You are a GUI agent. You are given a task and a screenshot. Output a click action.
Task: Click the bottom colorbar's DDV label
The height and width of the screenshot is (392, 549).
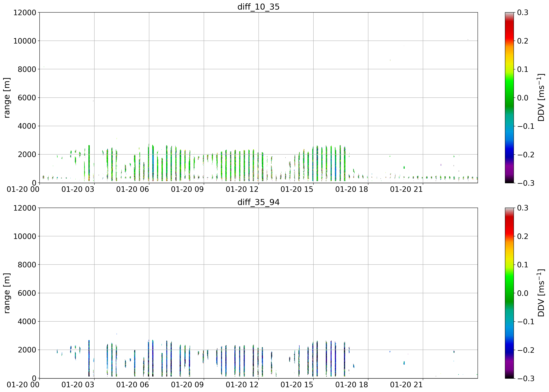541,293
